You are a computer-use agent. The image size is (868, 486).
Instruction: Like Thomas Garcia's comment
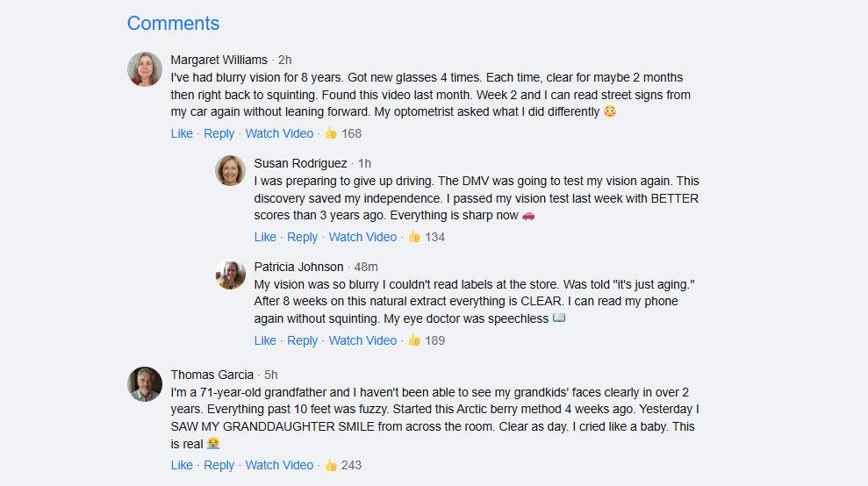pyautogui.click(x=182, y=465)
